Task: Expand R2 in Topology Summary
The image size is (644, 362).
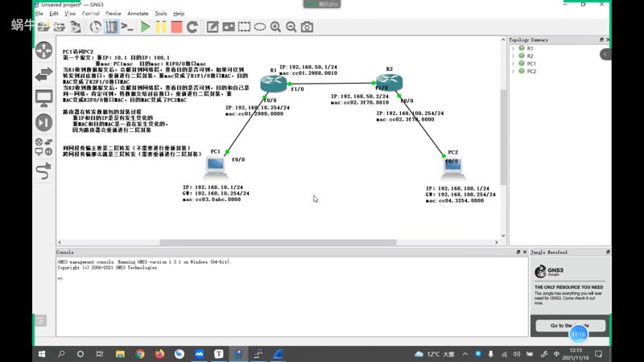Action: (513, 56)
